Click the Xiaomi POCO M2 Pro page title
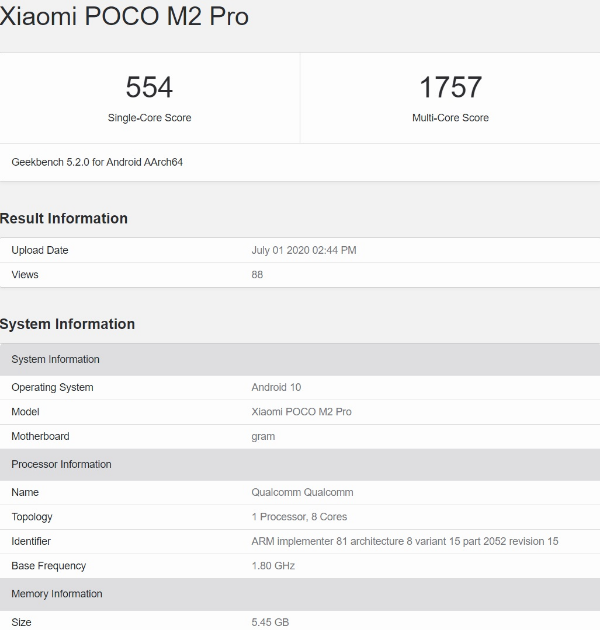The height and width of the screenshot is (630, 600). (x=124, y=16)
